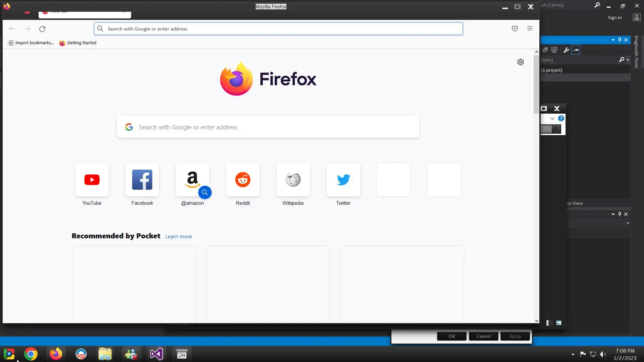The height and width of the screenshot is (362, 644).
Task: Expand the chevron beside the blue help icon
Action: tap(552, 118)
